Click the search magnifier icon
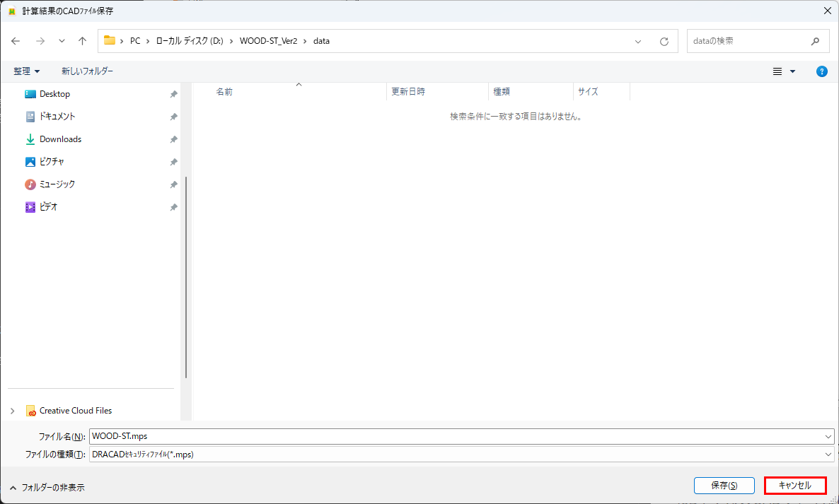This screenshot has width=839, height=504. point(816,41)
